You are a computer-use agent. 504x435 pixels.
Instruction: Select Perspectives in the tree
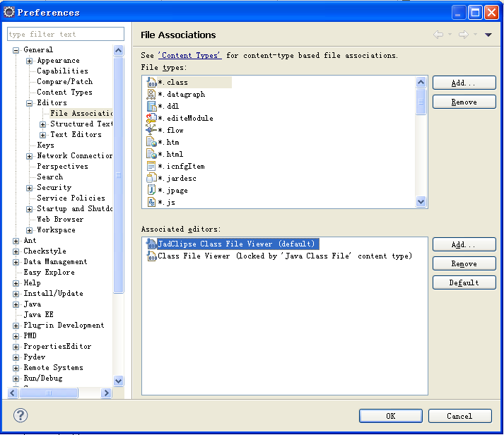pos(62,166)
